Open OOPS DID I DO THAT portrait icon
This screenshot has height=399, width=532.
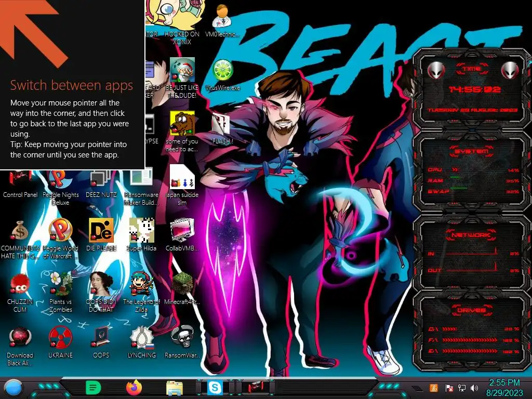coord(101,292)
